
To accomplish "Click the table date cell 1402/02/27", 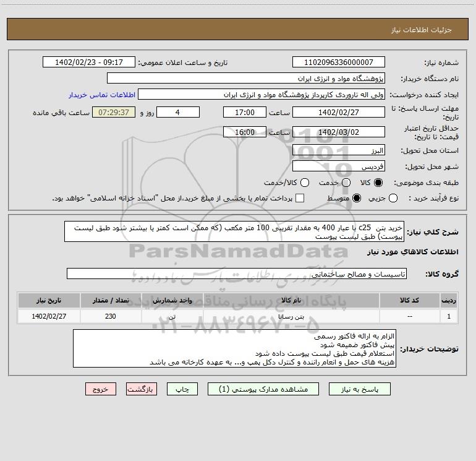I will [49, 316].
